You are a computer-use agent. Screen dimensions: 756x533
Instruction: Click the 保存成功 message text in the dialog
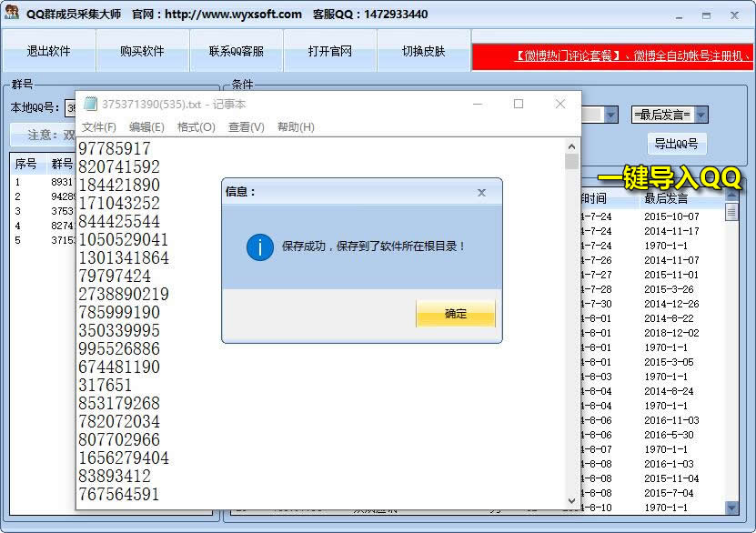click(x=373, y=246)
